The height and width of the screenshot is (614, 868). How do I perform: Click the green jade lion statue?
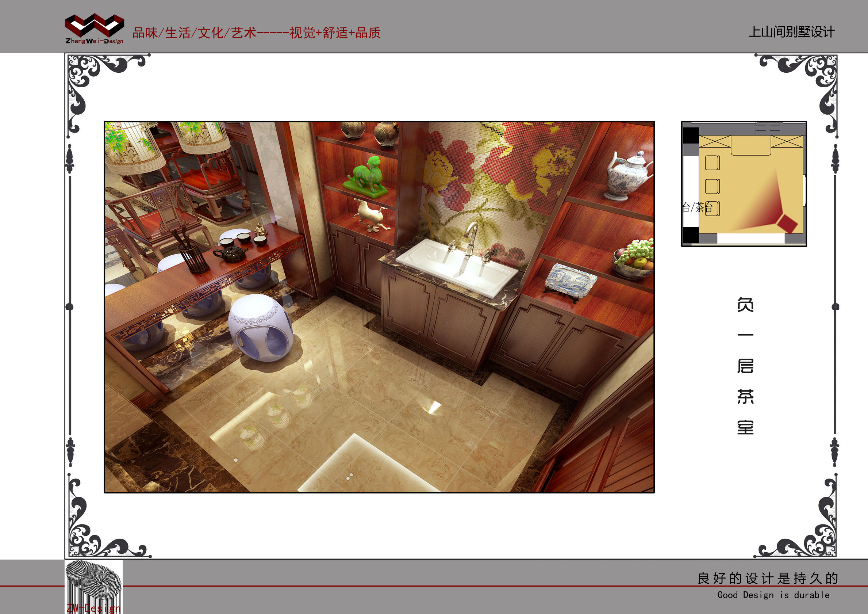tap(368, 177)
